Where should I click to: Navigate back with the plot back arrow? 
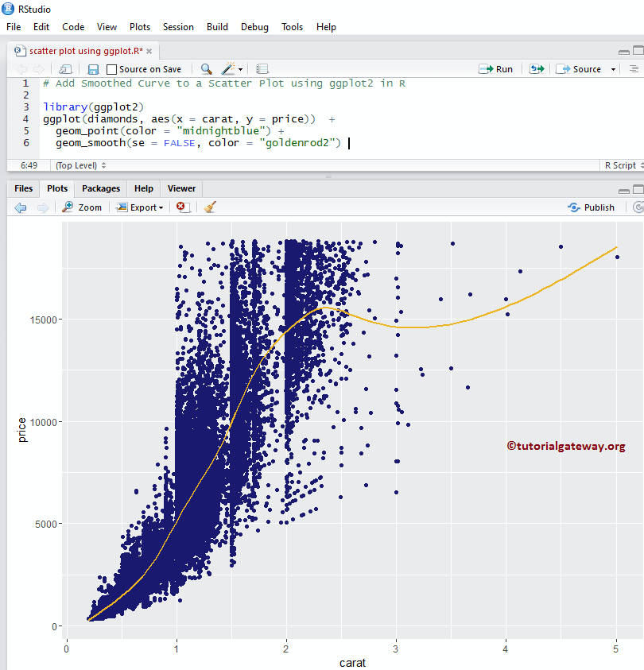(21, 207)
